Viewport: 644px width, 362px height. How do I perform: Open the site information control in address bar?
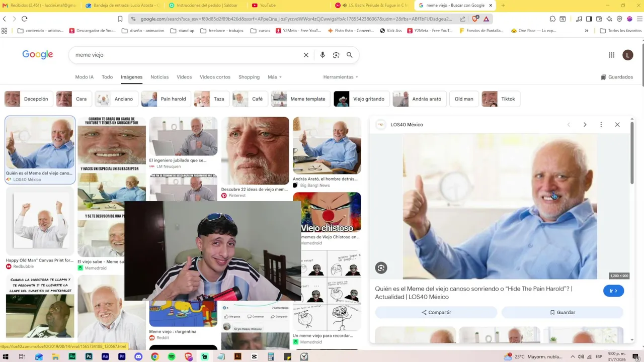click(x=133, y=19)
